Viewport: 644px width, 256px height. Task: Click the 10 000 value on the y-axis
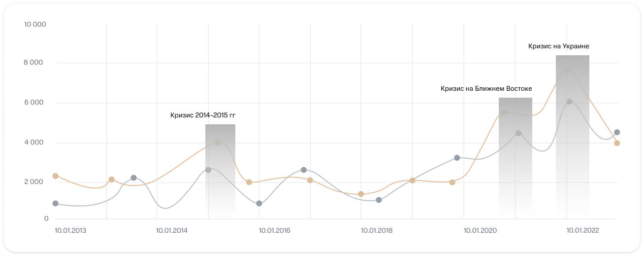coord(35,24)
